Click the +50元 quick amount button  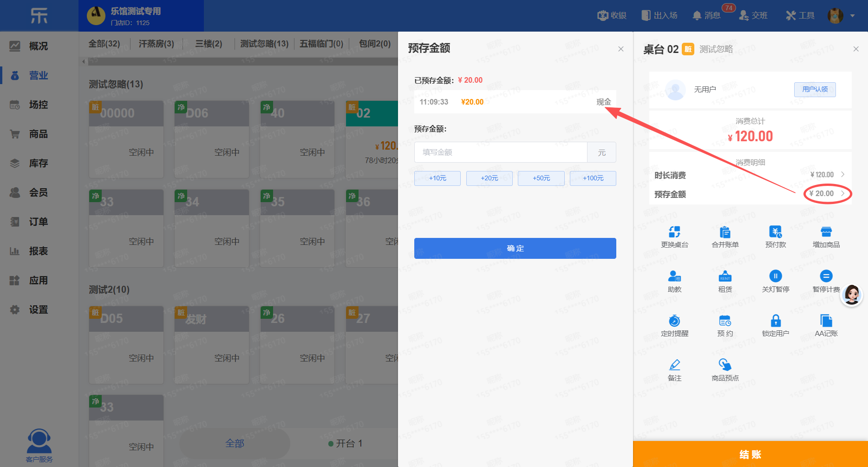(541, 178)
